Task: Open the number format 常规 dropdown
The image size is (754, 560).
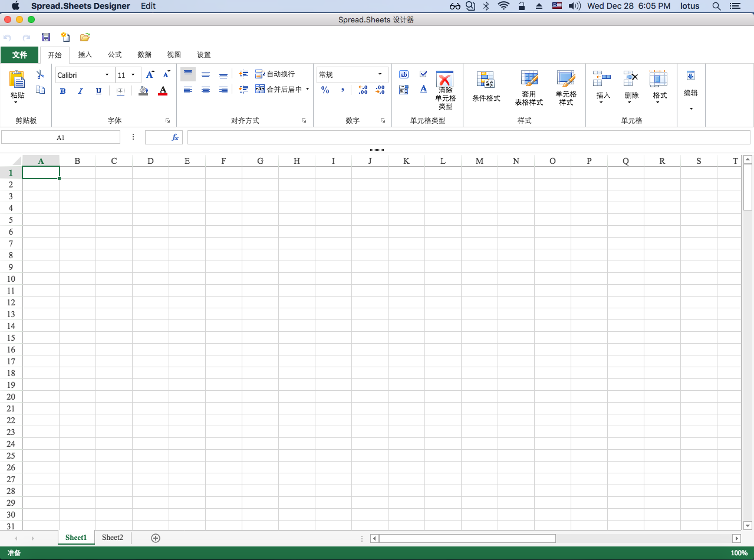Action: click(x=380, y=74)
